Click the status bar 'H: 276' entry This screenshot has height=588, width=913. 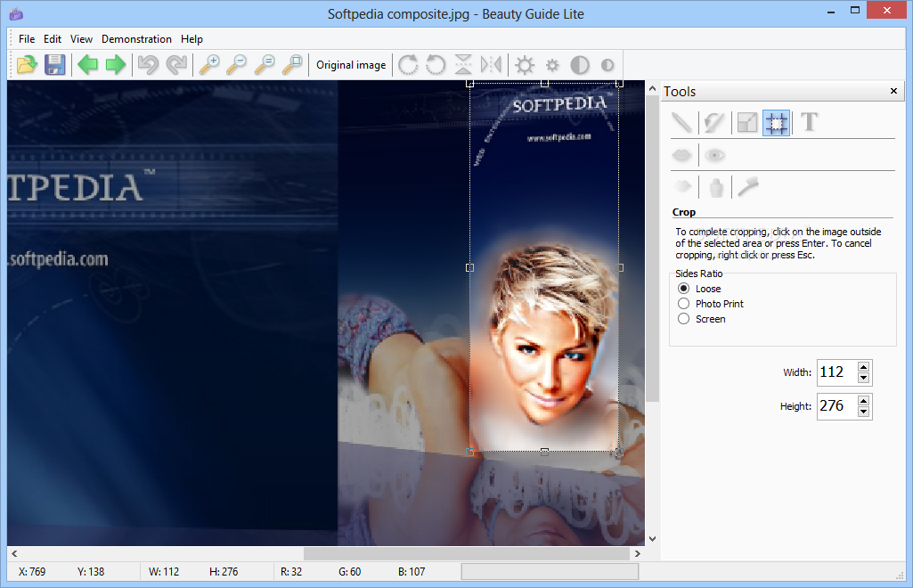tap(224, 572)
